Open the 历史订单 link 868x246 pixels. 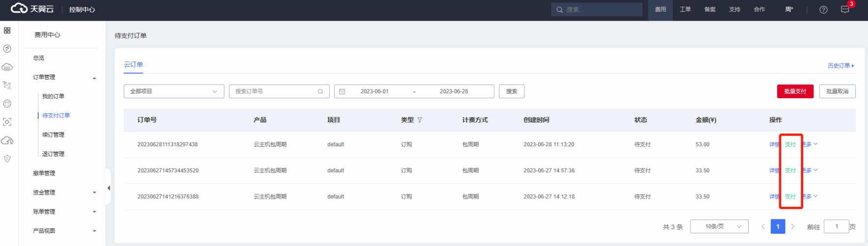pyautogui.click(x=840, y=65)
